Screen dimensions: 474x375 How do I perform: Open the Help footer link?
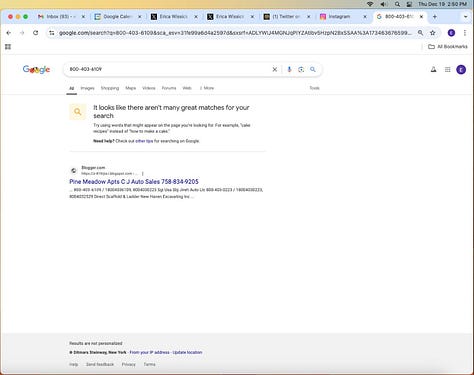[x=74, y=364]
